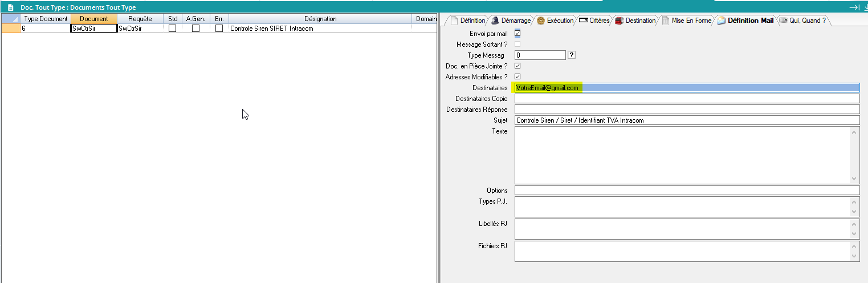Image resolution: width=868 pixels, height=283 pixels.
Task: Tick the A.Gen. checkbox in the grid row
Action: 195,29
